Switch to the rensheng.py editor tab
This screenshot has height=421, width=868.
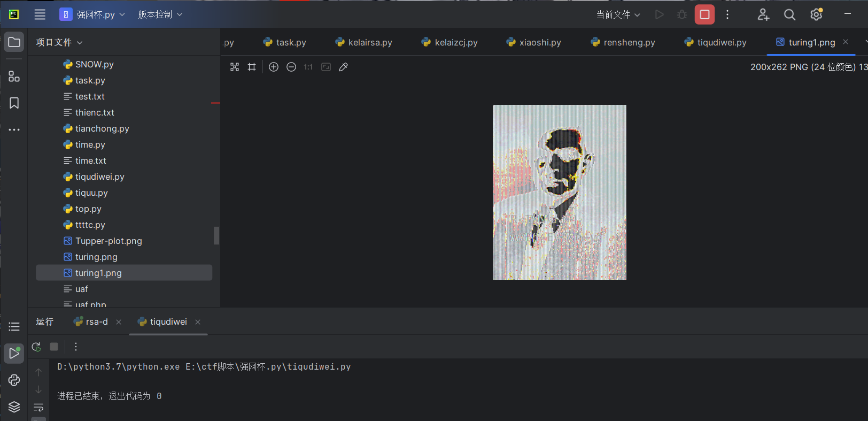coord(623,42)
